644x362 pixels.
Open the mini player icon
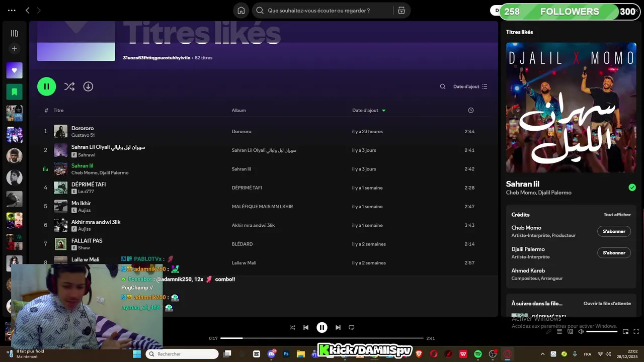pyautogui.click(x=626, y=331)
